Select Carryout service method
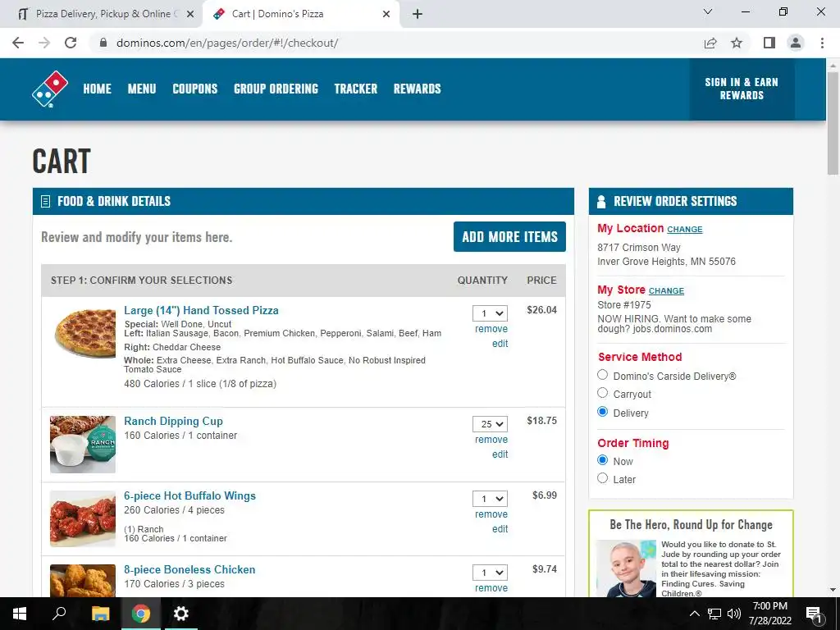The width and height of the screenshot is (840, 630). [x=603, y=393]
